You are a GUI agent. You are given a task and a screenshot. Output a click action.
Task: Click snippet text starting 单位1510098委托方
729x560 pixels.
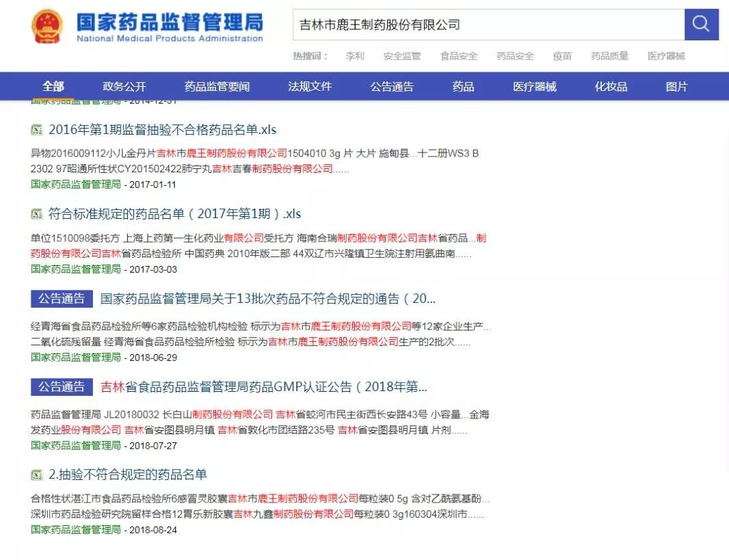259,246
